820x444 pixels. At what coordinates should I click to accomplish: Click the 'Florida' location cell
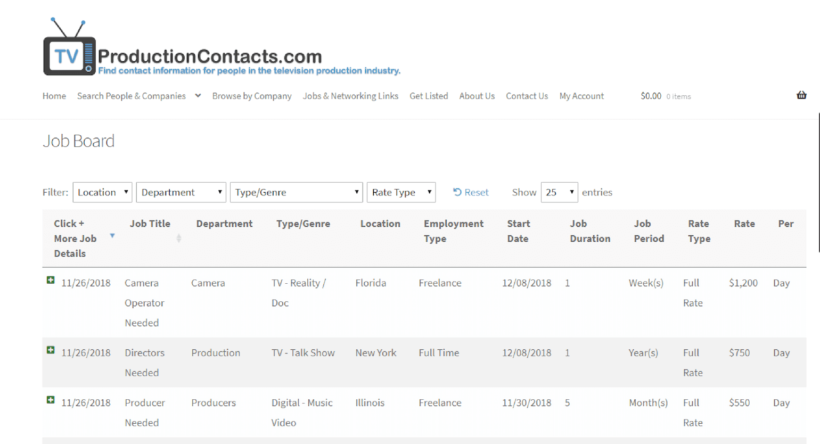[371, 283]
